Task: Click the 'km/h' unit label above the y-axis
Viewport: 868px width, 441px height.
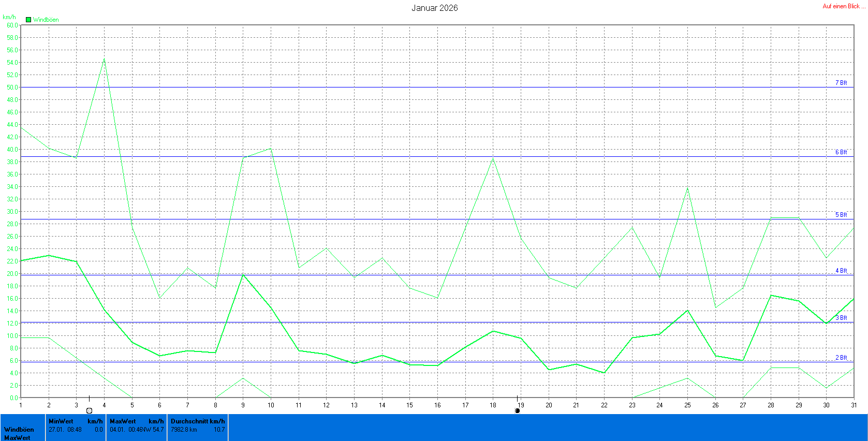Action: tap(9, 17)
